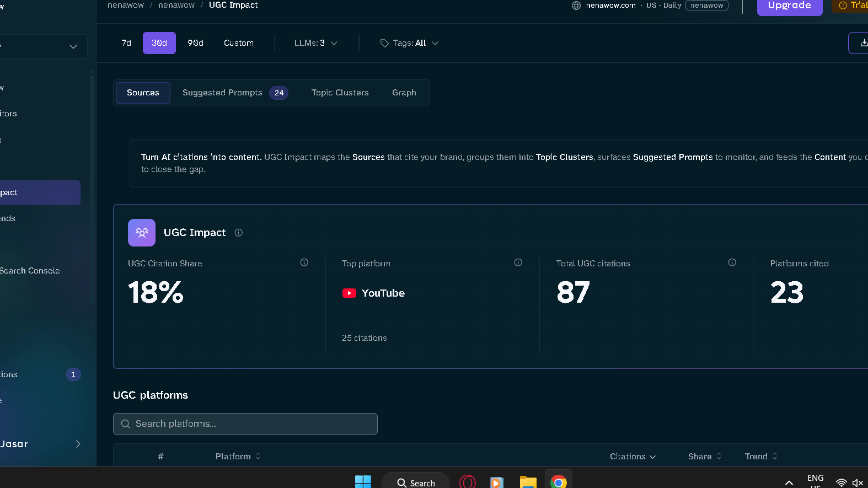Image resolution: width=868 pixels, height=488 pixels.
Task: Open the Wi-Fi network status icon
Action: tap(841, 483)
